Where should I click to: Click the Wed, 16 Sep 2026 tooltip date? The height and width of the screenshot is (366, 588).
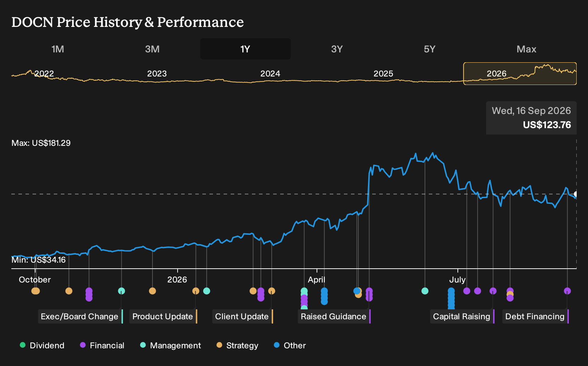tap(531, 111)
